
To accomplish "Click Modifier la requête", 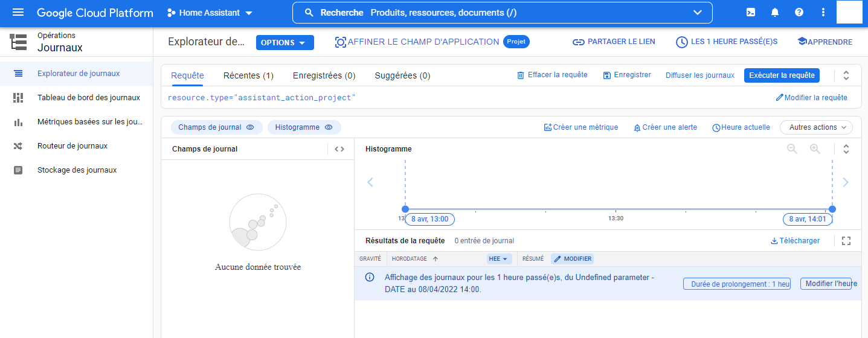I will (812, 98).
